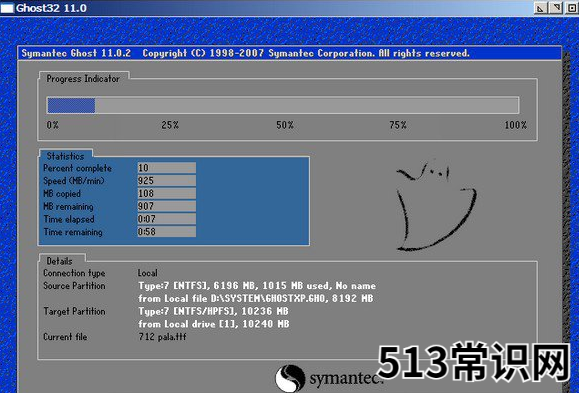Click the Ghost32 window icon in title bar

(7, 8)
